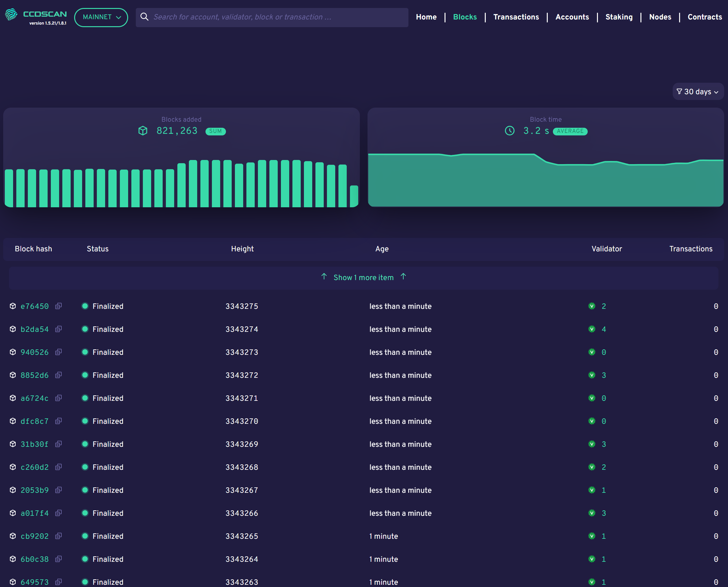This screenshot has width=728, height=587.
Task: Click the copy icon next to a6724c
Action: coord(58,398)
